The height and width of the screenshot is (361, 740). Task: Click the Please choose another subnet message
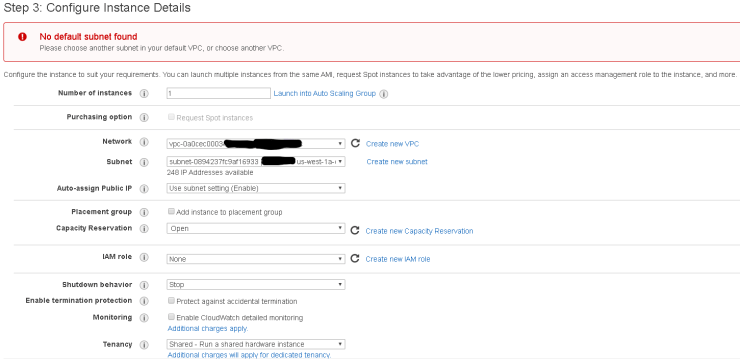[x=162, y=48]
